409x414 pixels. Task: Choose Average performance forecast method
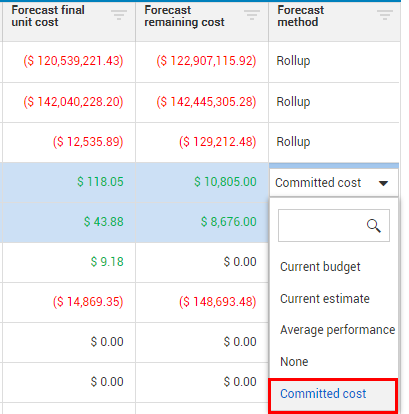(337, 330)
